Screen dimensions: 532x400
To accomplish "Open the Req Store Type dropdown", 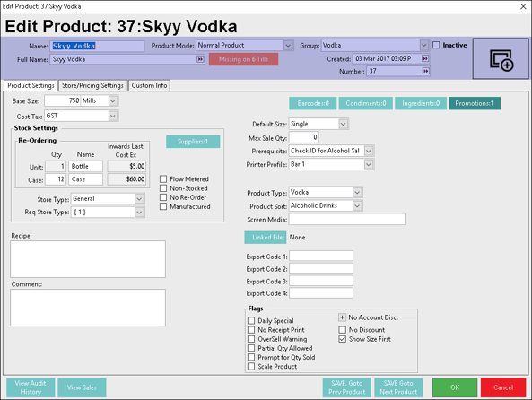I will [139, 213].
